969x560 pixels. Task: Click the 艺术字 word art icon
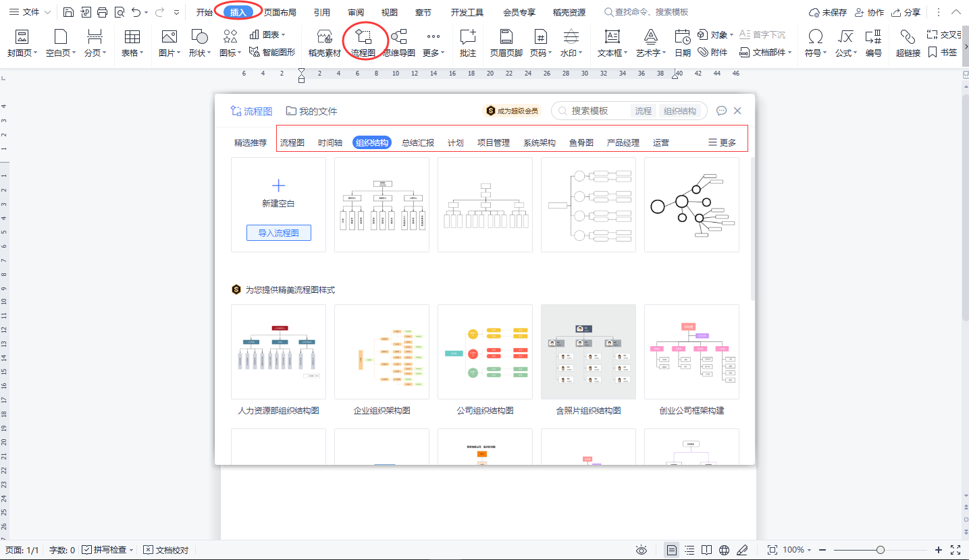point(650,37)
